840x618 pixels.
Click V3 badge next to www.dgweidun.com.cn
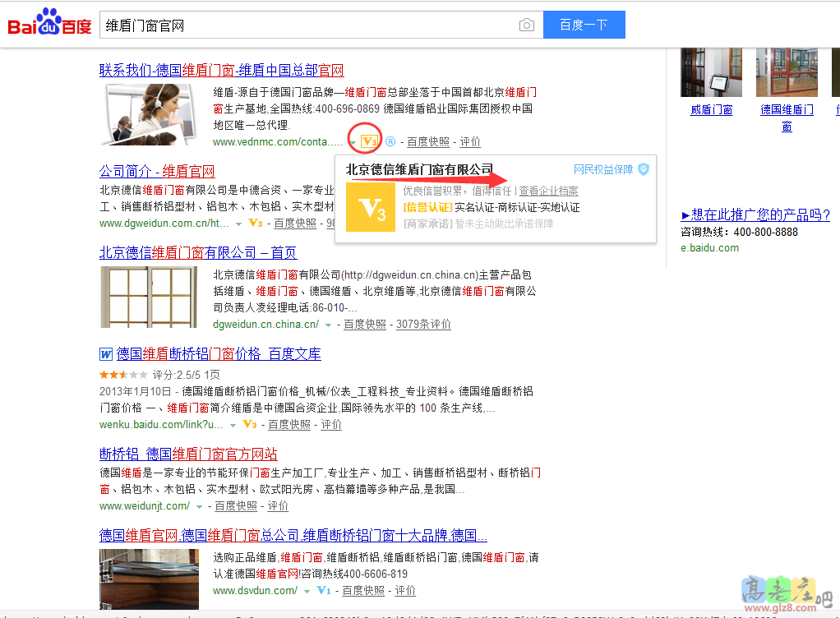(254, 223)
